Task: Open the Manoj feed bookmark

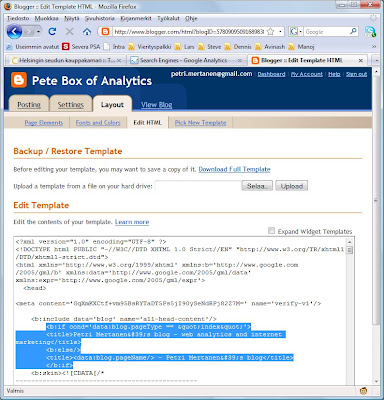Action: point(301,47)
